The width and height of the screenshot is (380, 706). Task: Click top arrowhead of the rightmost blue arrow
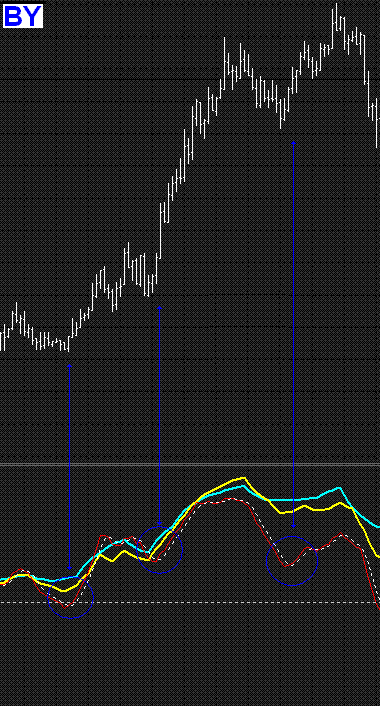(x=293, y=142)
